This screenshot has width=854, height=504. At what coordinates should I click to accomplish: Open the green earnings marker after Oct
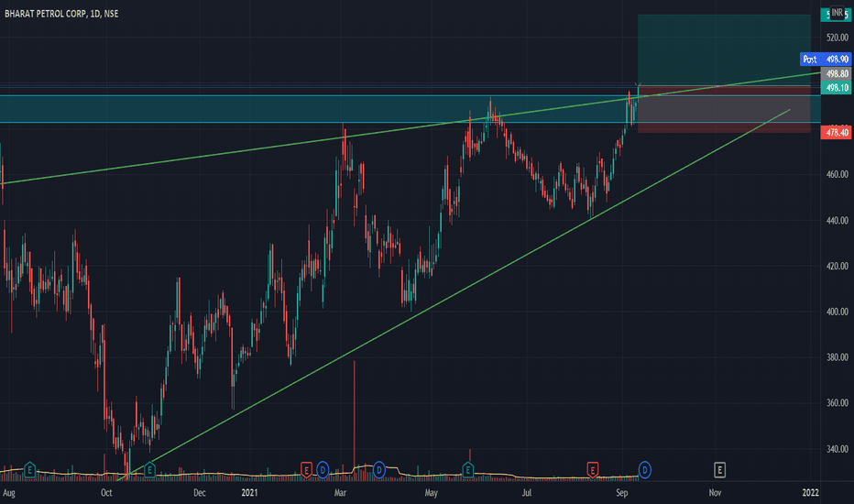(x=149, y=470)
